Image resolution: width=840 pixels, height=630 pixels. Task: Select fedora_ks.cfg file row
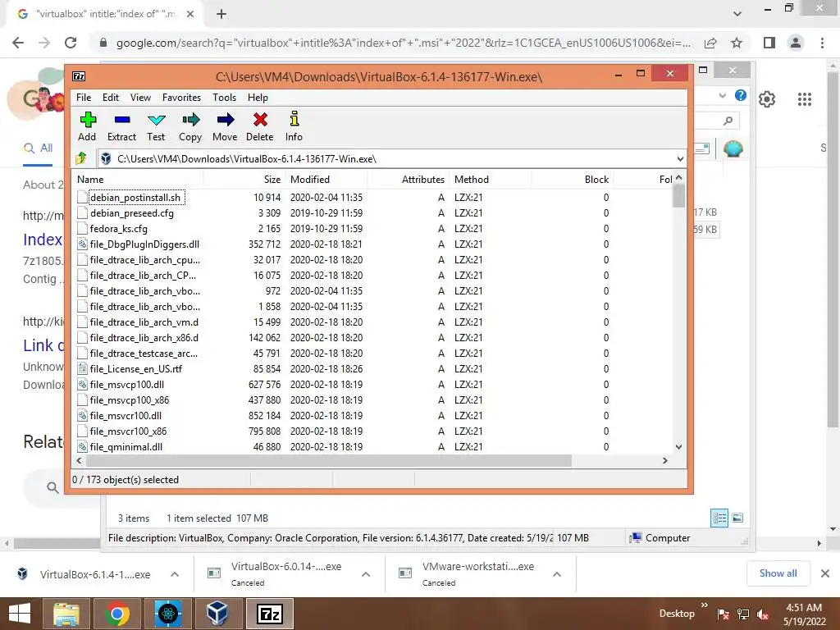[x=372, y=229]
